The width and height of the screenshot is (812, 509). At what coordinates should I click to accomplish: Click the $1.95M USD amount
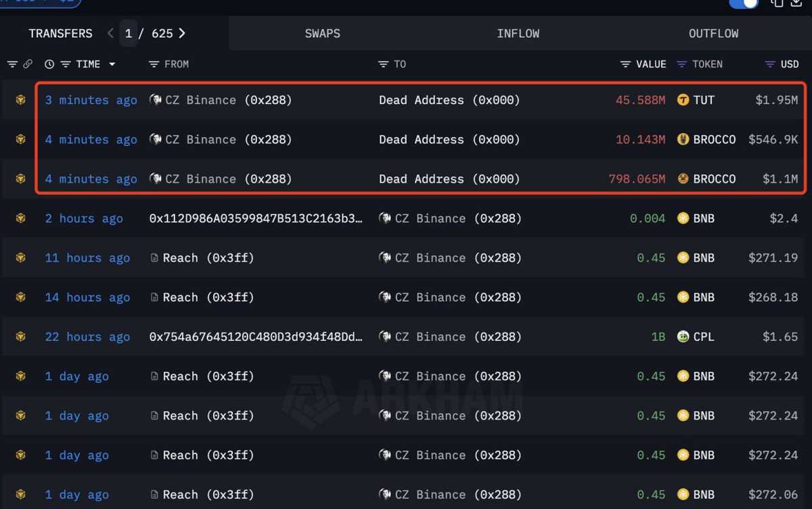point(777,100)
